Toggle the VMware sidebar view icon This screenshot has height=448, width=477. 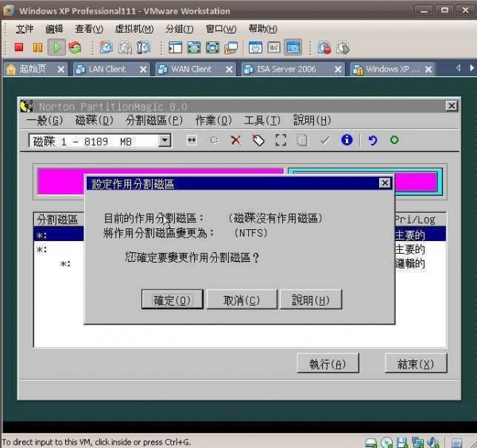pyautogui.click(x=175, y=48)
